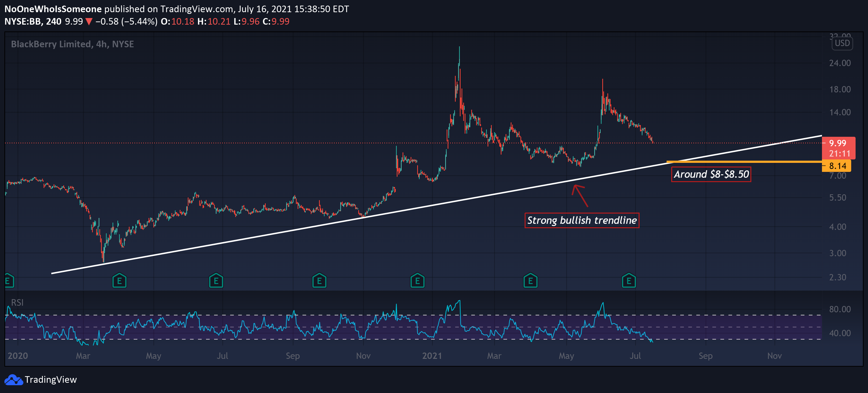The width and height of the screenshot is (868, 393).
Task: Click the earnings marker near July 2021
Action: coord(629,281)
